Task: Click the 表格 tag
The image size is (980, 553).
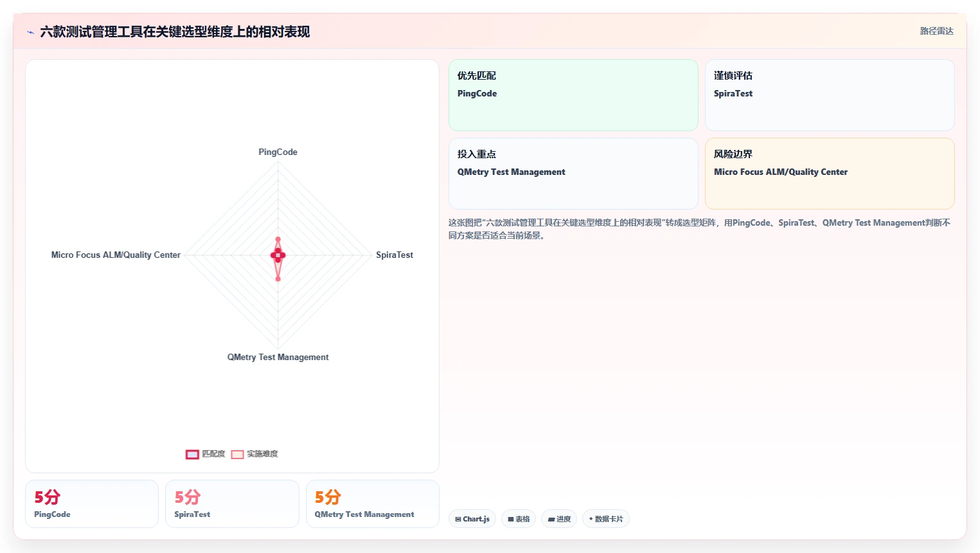Action: [519, 519]
